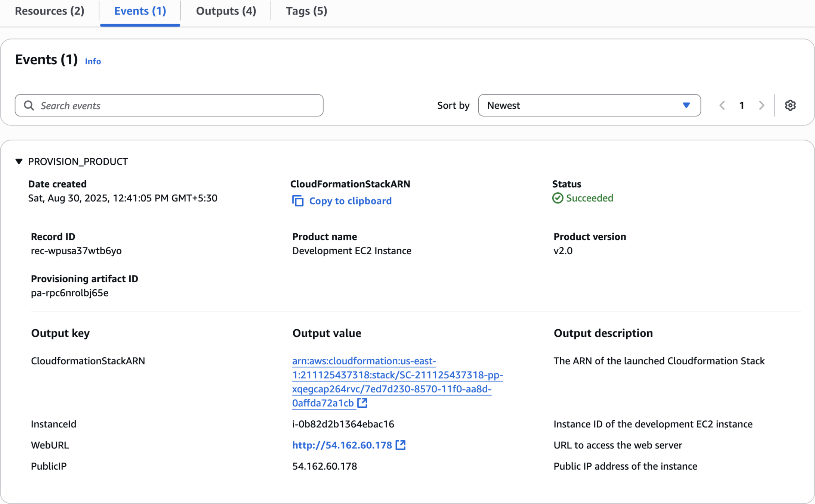Click the green Succeeded check icon
This screenshot has width=815, height=504.
pyautogui.click(x=558, y=198)
